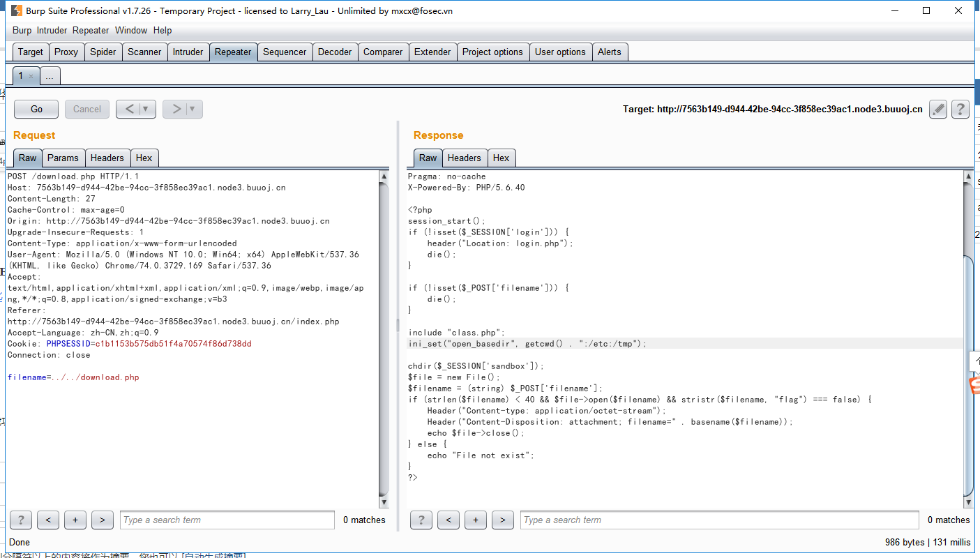Click request search plus options button
The width and height of the screenshot is (980, 558).
pyautogui.click(x=75, y=520)
